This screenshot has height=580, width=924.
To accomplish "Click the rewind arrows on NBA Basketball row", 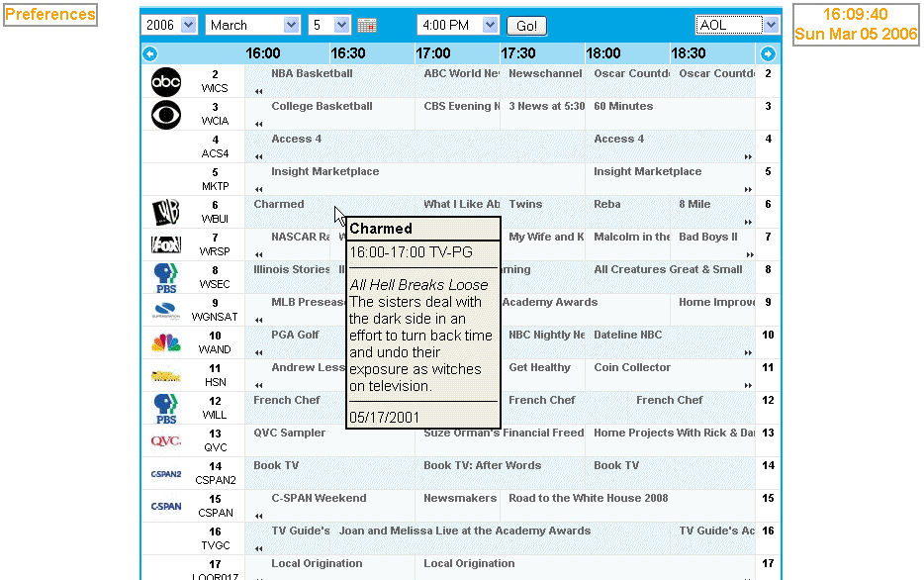I will [258, 91].
